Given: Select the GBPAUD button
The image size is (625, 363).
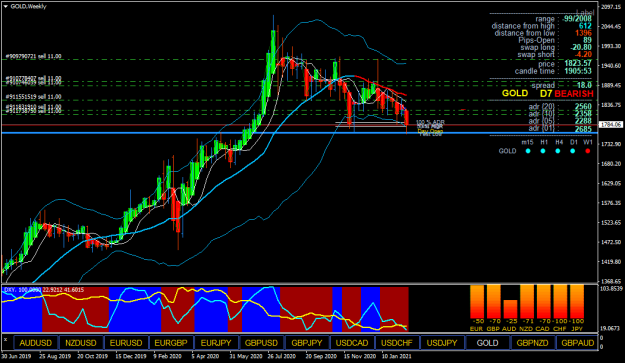Looking at the screenshot, I should coord(577,343).
